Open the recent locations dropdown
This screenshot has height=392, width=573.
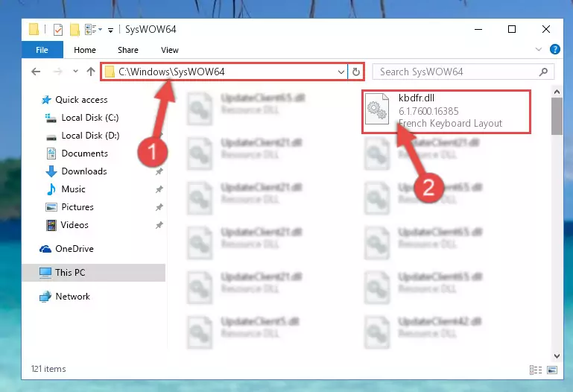click(x=75, y=72)
